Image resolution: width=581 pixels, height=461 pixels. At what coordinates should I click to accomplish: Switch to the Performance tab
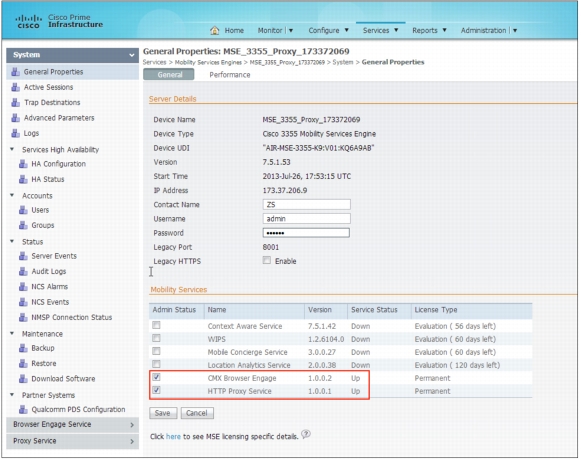(230, 75)
